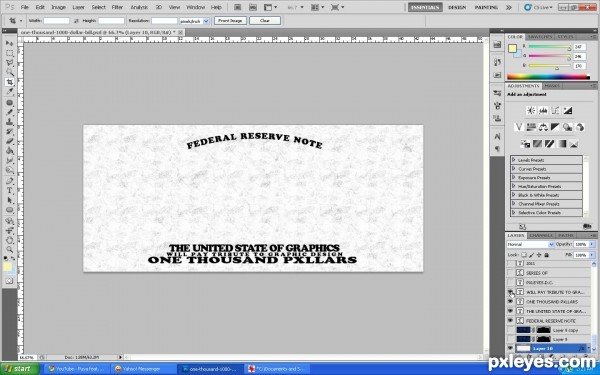Open the Opacity slider arrow
The image size is (600, 375).
[593, 244]
